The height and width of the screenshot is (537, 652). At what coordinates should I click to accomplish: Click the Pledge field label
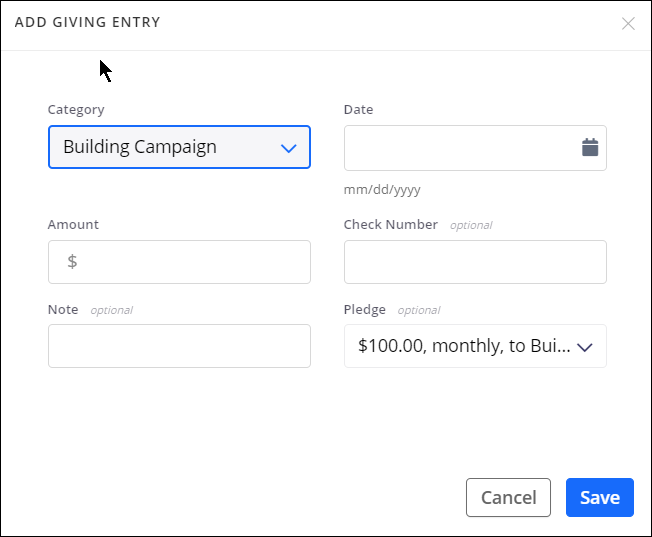[x=364, y=310]
